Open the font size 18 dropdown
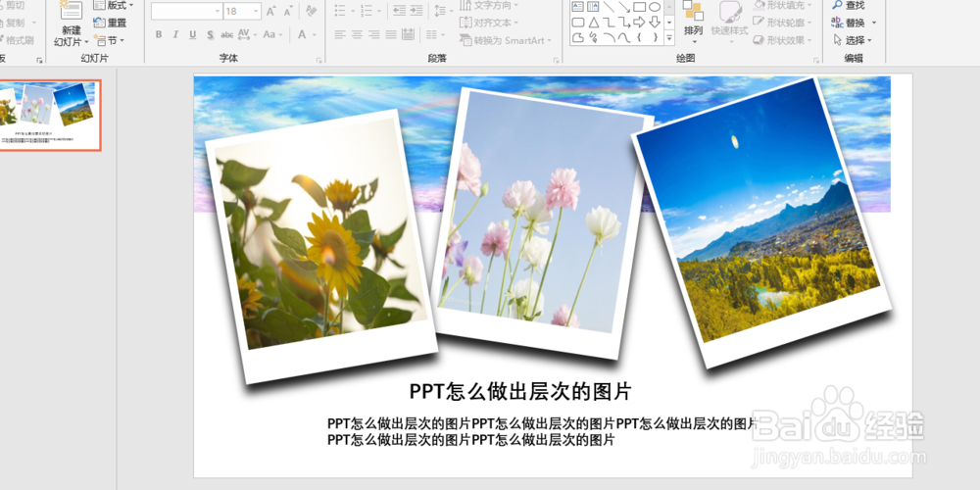 pyautogui.click(x=242, y=11)
